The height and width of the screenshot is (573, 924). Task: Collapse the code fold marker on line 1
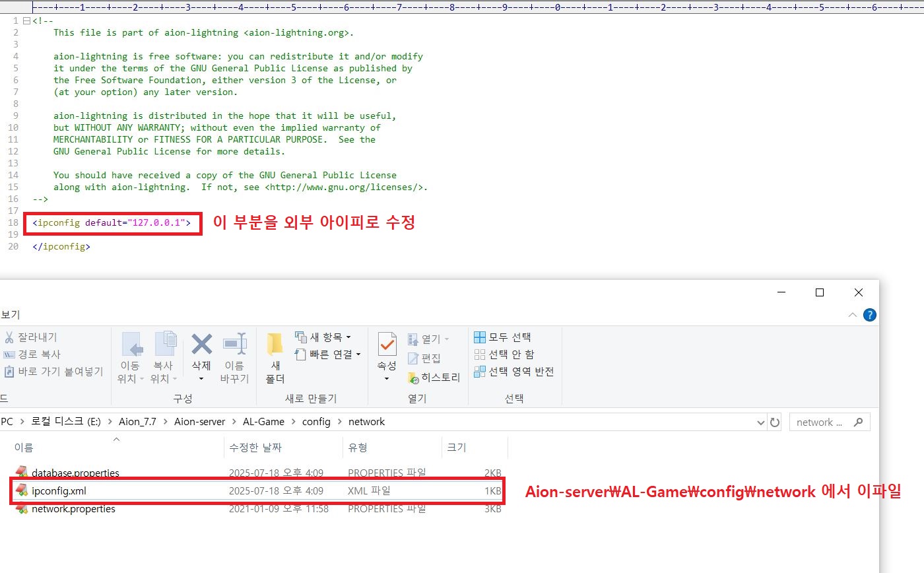[x=26, y=20]
